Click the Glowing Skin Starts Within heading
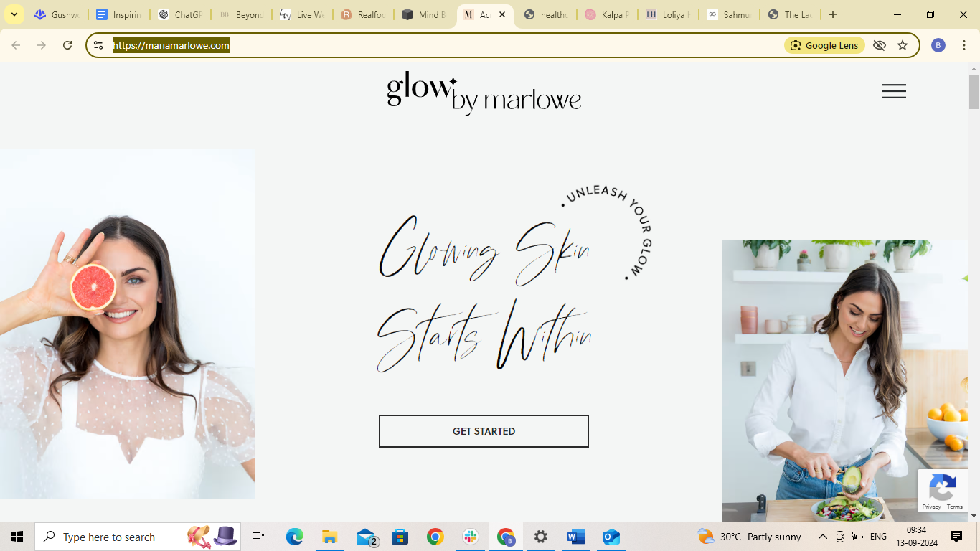 [x=484, y=293]
